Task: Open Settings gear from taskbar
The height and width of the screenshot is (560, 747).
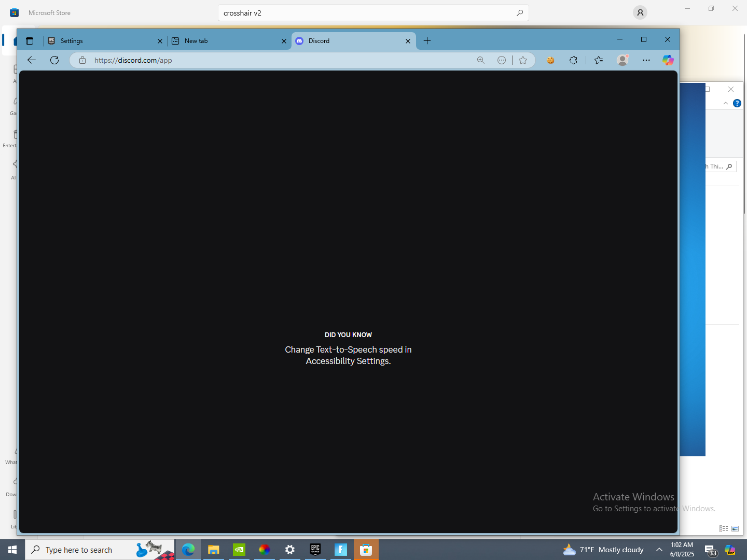Action: pyautogui.click(x=290, y=550)
